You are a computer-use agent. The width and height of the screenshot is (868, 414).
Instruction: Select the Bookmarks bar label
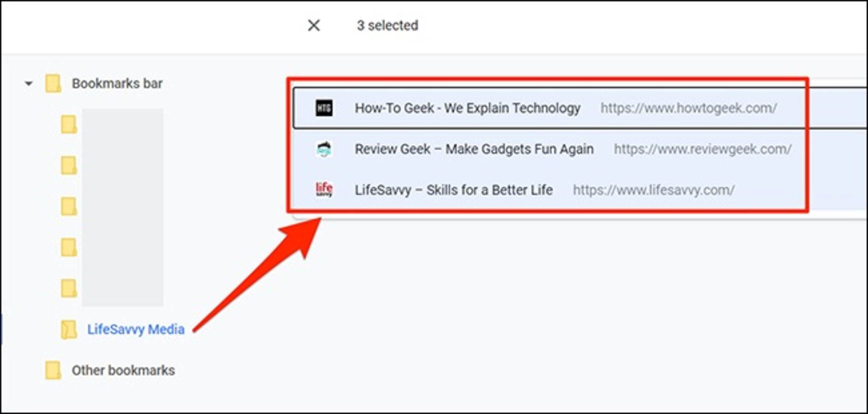[117, 84]
